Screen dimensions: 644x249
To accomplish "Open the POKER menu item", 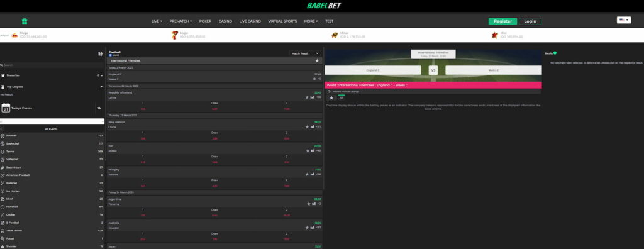I will point(206,21).
